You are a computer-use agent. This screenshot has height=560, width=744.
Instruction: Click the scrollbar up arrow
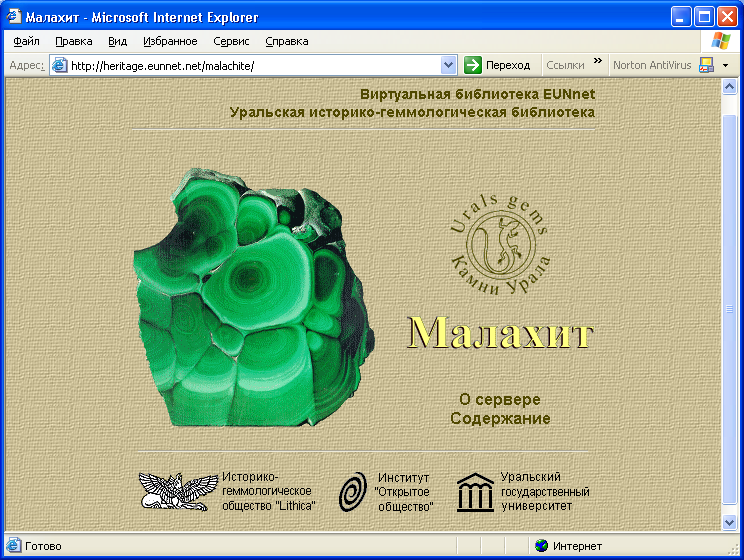click(729, 87)
